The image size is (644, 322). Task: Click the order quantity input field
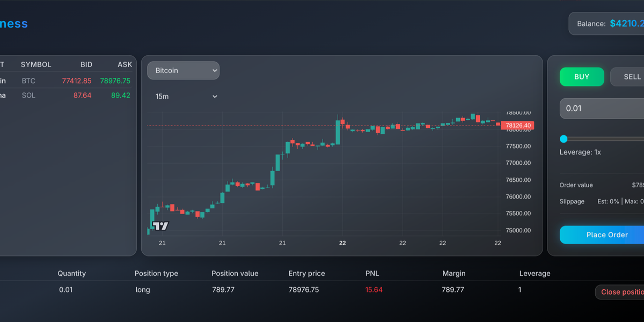[601, 108]
